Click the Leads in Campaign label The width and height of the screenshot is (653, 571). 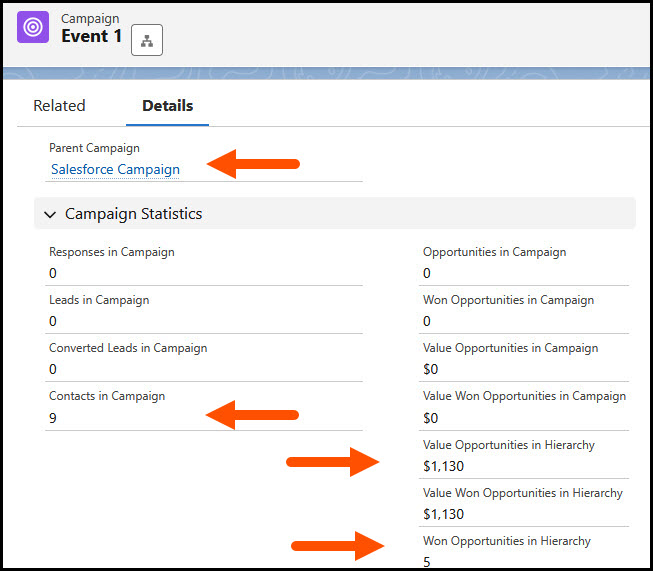point(99,300)
